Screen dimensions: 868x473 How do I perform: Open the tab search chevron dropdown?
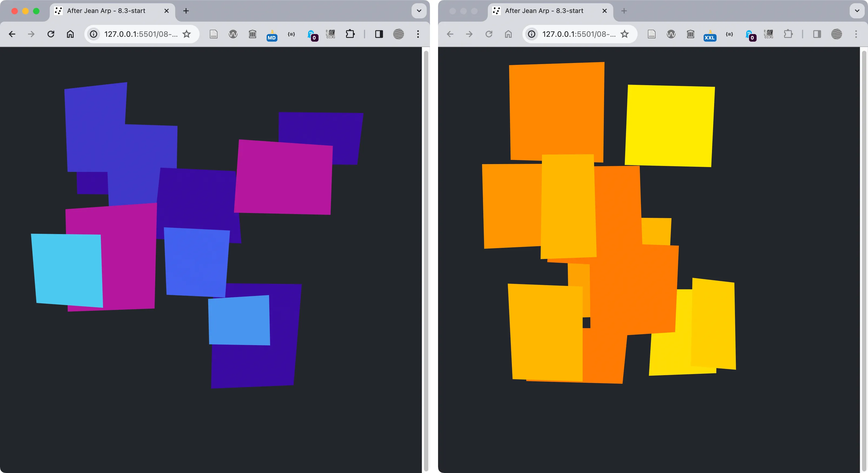tap(419, 11)
